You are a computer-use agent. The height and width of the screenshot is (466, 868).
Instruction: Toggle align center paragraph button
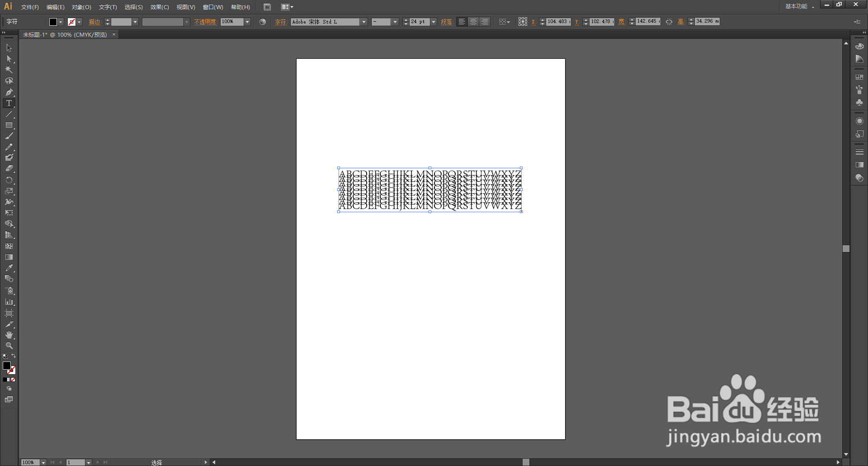point(473,22)
